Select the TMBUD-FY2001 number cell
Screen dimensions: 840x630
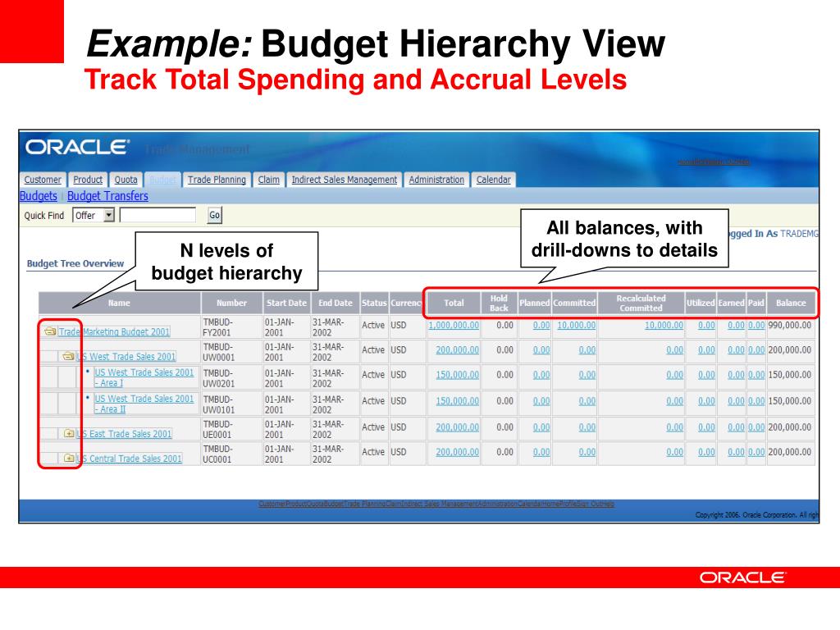tap(231, 327)
